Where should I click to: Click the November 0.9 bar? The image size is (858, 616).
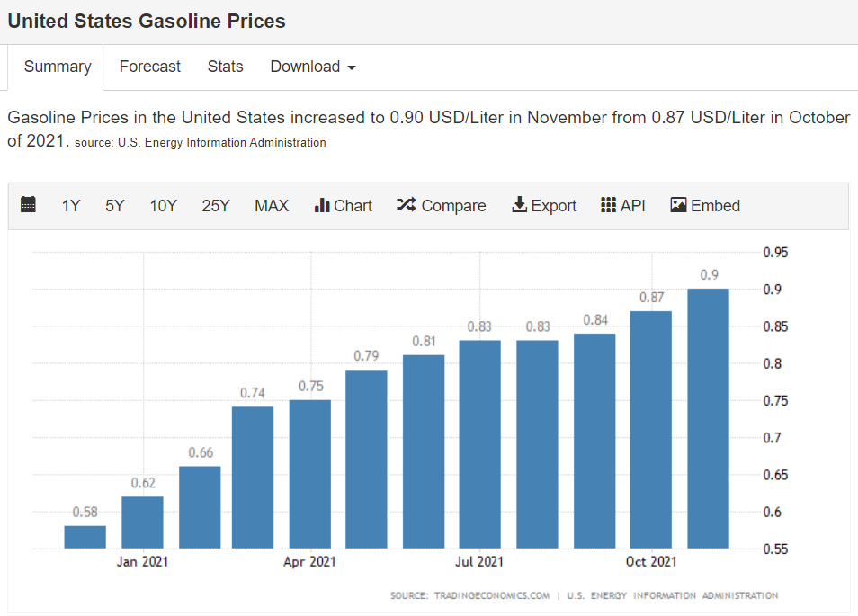(x=708, y=418)
